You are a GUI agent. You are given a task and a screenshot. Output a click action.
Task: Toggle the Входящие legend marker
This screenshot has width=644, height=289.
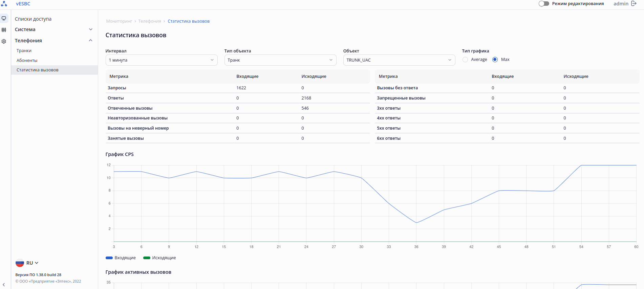click(x=109, y=258)
